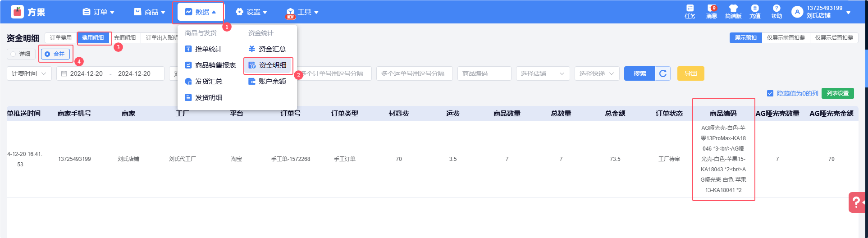The height and width of the screenshot is (238, 868).
Task: Click the yellow 导出 export button
Action: coord(690,73)
